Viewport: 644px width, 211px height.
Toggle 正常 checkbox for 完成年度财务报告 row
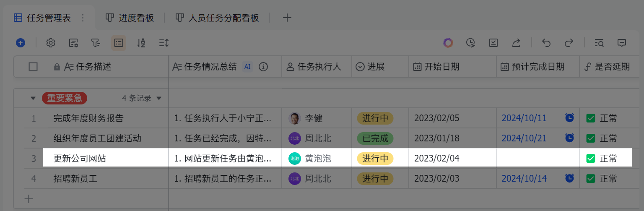[x=591, y=118]
